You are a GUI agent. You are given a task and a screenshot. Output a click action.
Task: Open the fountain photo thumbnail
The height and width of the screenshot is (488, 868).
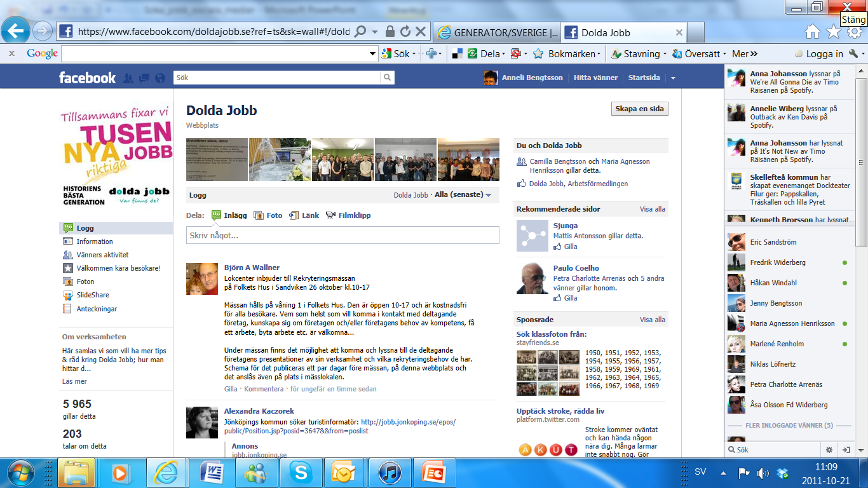280,159
